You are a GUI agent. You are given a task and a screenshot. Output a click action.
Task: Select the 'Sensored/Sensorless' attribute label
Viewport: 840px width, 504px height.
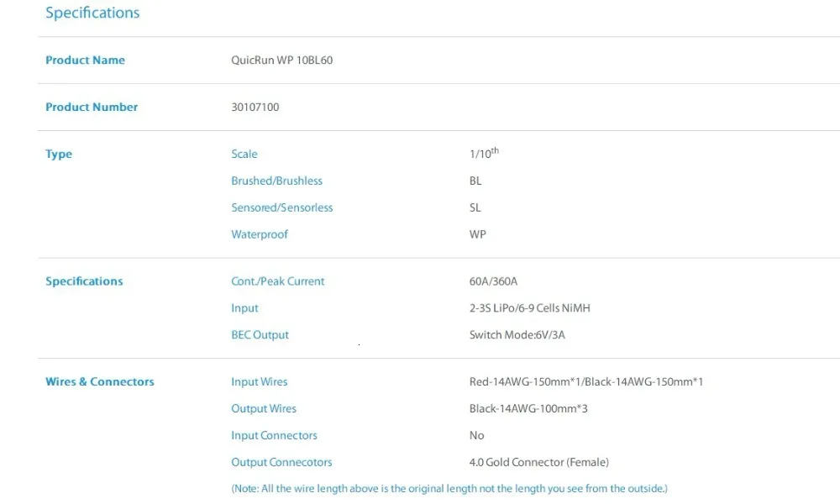(x=281, y=207)
